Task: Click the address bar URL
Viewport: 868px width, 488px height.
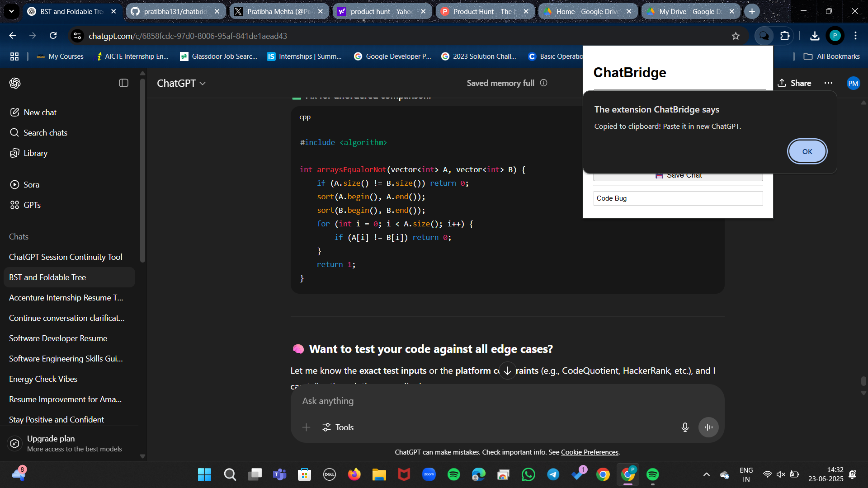Action: tap(188, 36)
